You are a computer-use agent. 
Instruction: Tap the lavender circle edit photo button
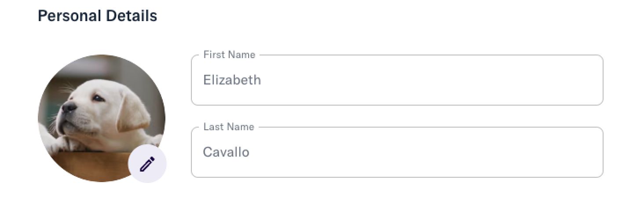click(x=147, y=164)
